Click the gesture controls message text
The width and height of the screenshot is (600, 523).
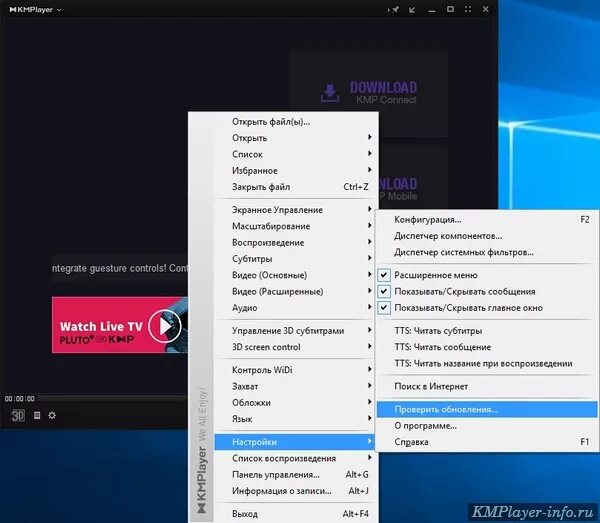[x=120, y=268]
